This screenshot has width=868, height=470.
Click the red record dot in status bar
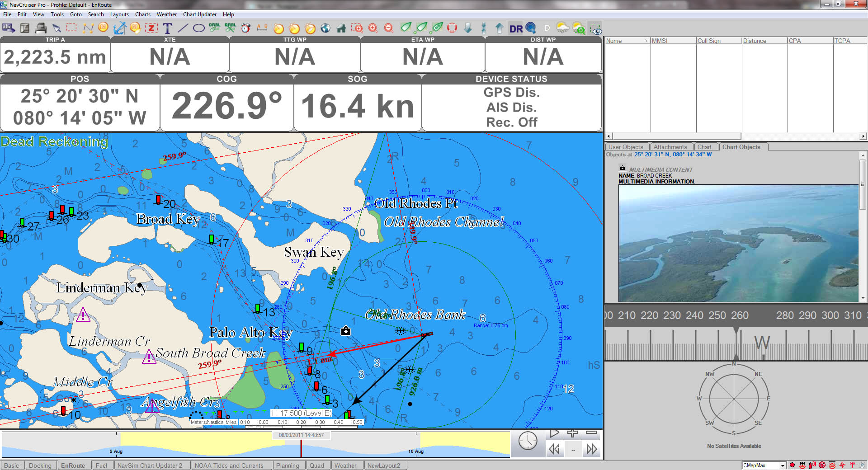792,465
